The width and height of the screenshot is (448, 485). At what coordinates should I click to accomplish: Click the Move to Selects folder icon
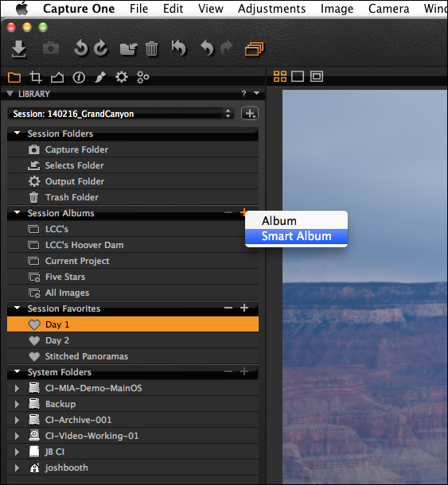pos(128,48)
